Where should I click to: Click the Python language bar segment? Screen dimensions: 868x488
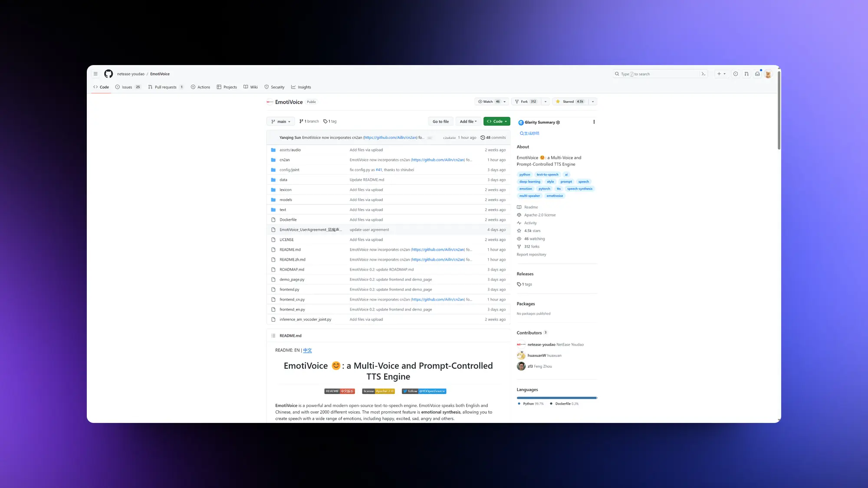coord(556,398)
